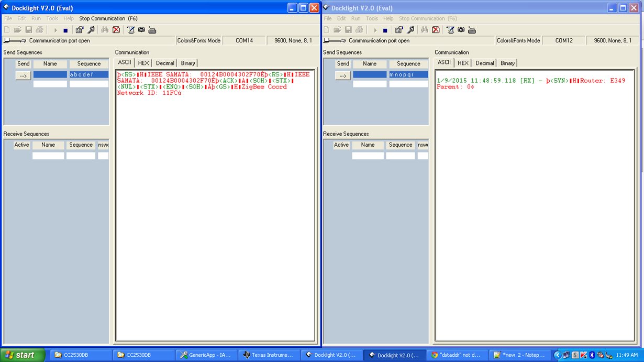Open the Edit menu in COM12 Docklight window

[341, 18]
